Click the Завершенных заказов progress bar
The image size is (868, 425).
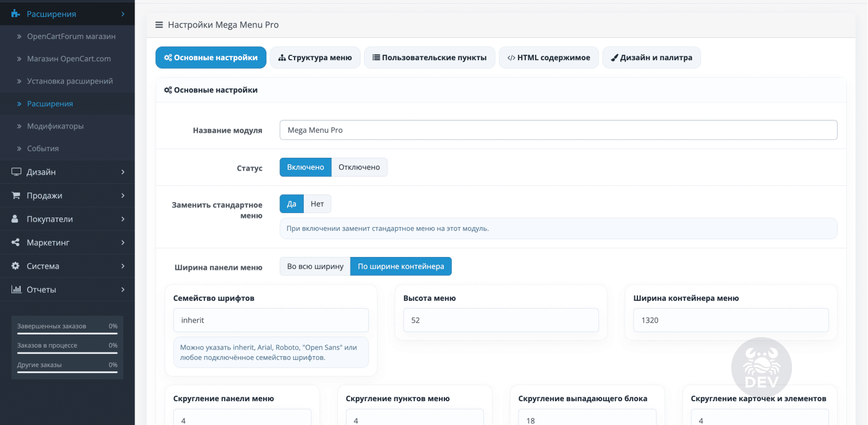[x=67, y=333]
